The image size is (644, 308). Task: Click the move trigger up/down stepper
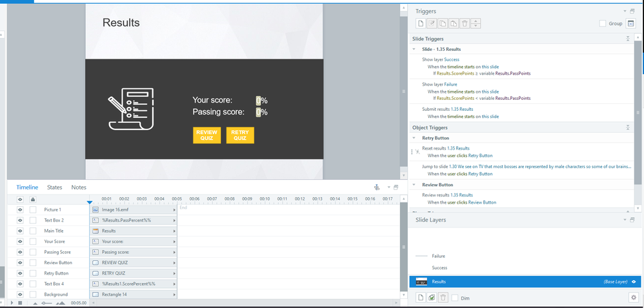point(476,24)
